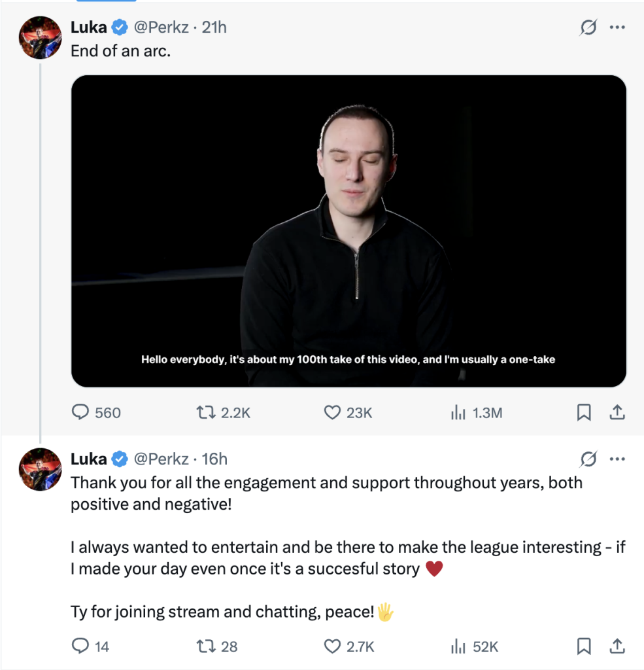Bookmark the "End of an arc." tweet
Image resolution: width=644 pixels, height=670 pixels.
584,412
